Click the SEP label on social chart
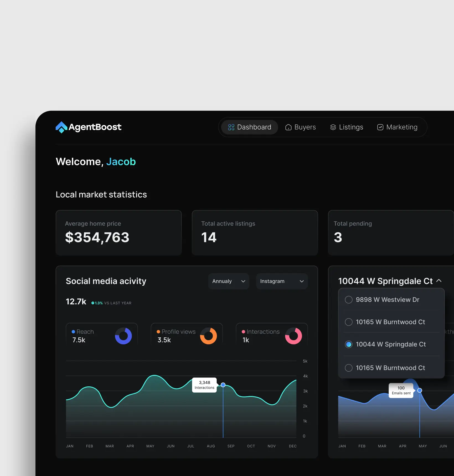The image size is (454, 476). (x=231, y=446)
